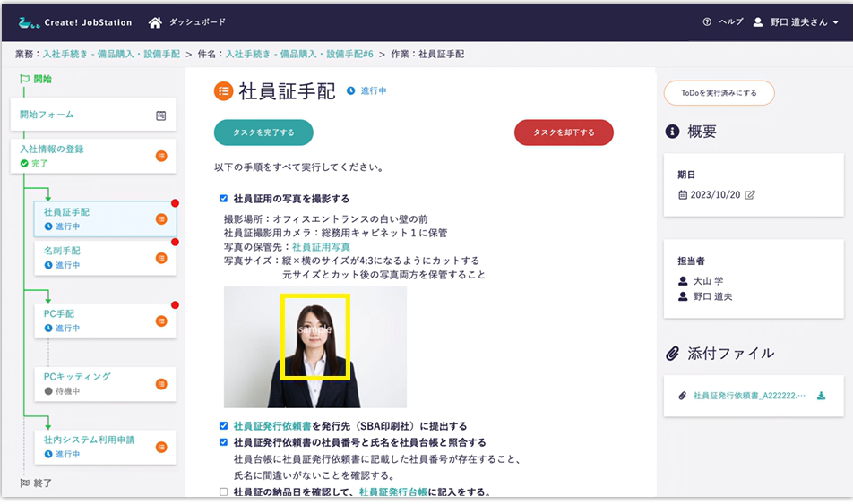Open the ダッシュボード menu item

coord(197,22)
